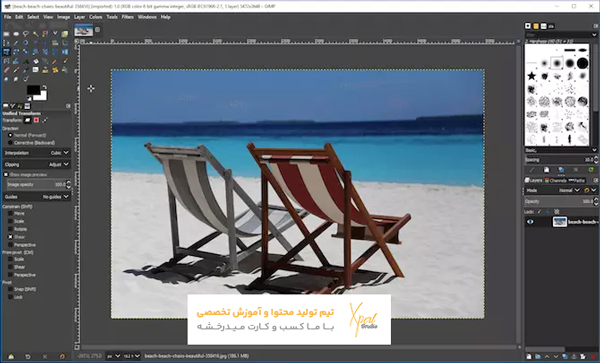This screenshot has width=600, height=363.
Task: Choose the Free Select lasso tool
Action: [x=26, y=34]
